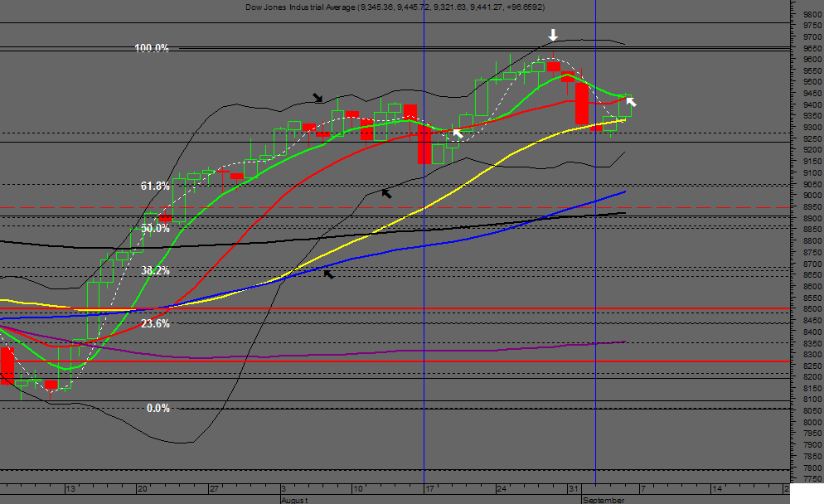Click the 9350 price axis label
This screenshot has height=504, width=824.
click(813, 116)
